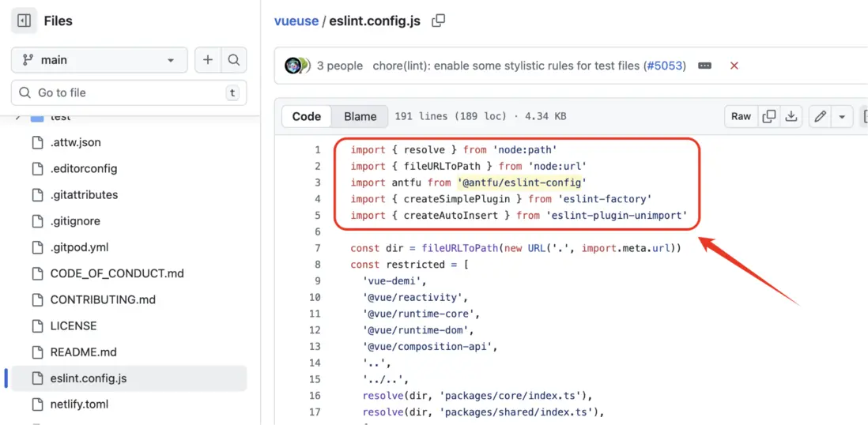
Task: Click '@antfu/eslint-config' import string
Action: click(x=521, y=182)
